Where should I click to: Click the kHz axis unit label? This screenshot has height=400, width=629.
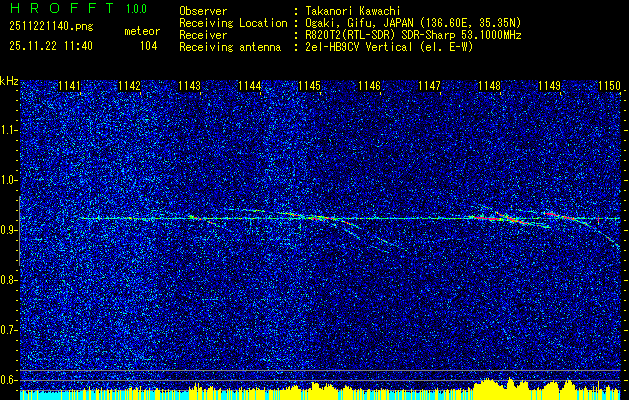click(x=9, y=81)
